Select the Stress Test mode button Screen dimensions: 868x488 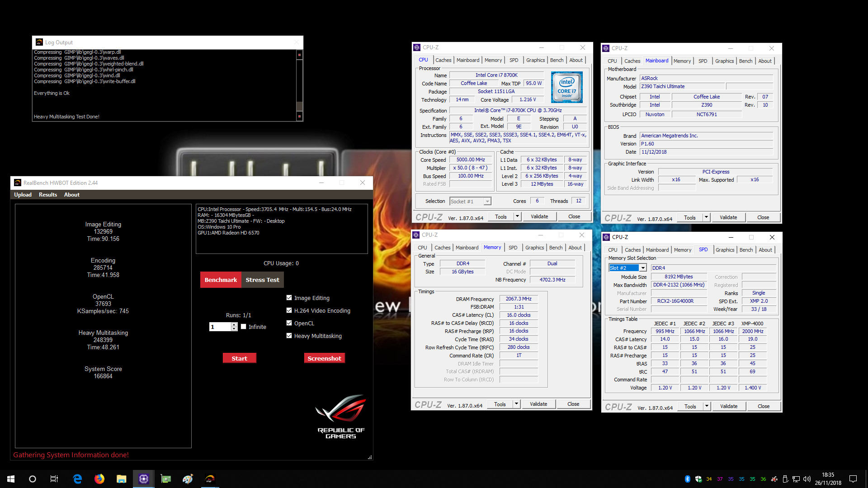tap(262, 280)
